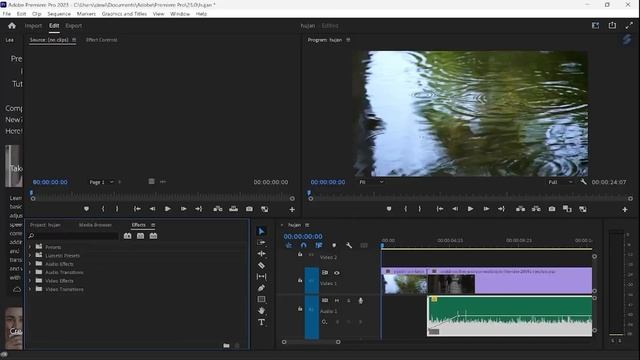Go to In point in Program monitor
This screenshot has height=360, width=640.
click(x=440, y=209)
